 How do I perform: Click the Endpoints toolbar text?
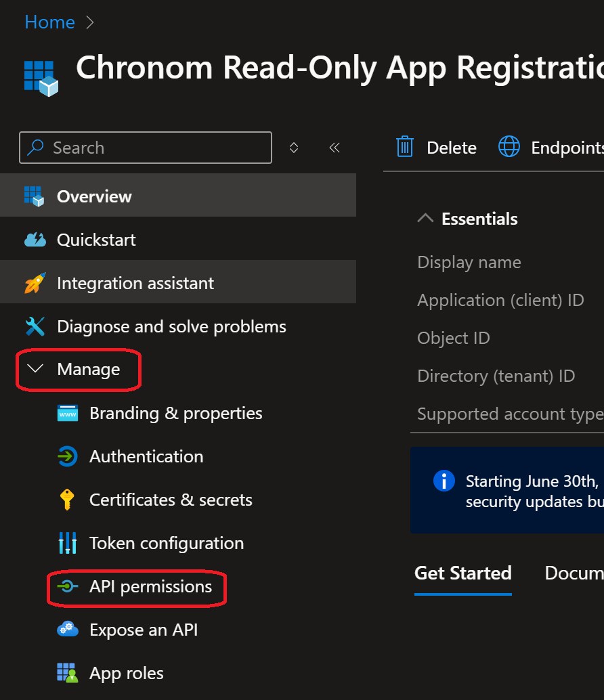(x=567, y=148)
